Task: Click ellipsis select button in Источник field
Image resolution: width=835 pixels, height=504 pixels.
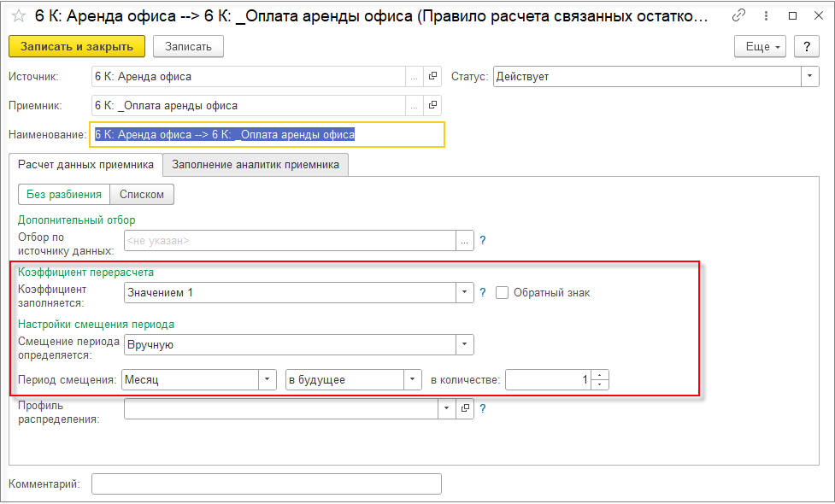Action: click(415, 77)
